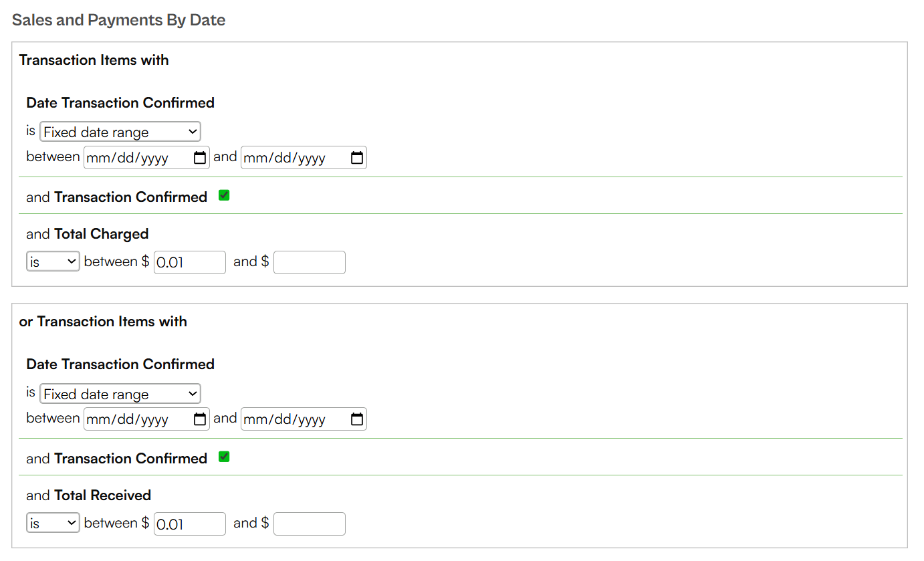Open calendar picker for first section end date
This screenshot has width=924, height=561.
tap(357, 158)
